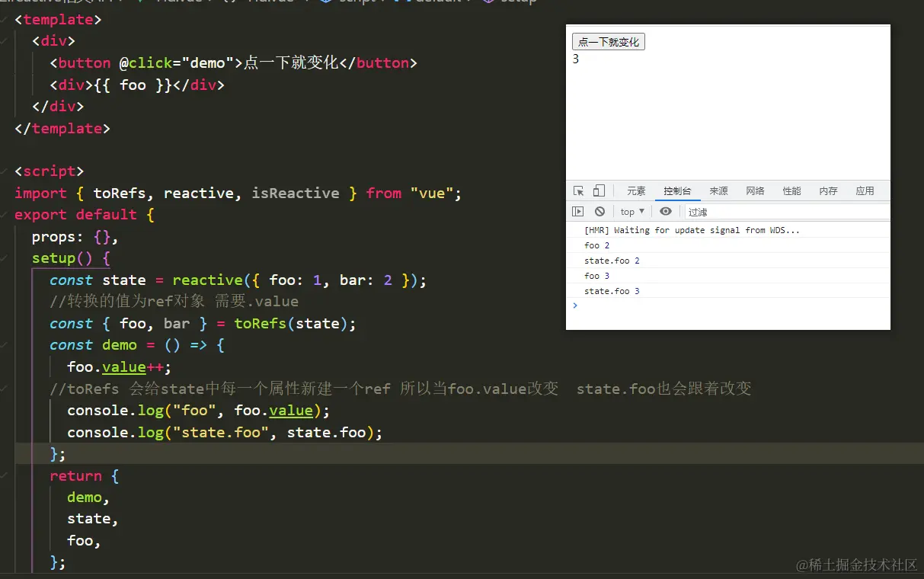Select the inspect element picker icon

click(x=579, y=191)
